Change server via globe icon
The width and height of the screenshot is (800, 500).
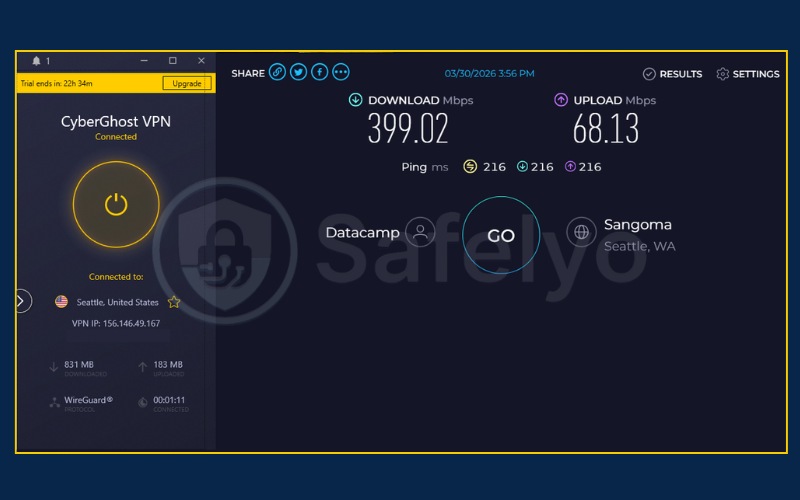(581, 232)
